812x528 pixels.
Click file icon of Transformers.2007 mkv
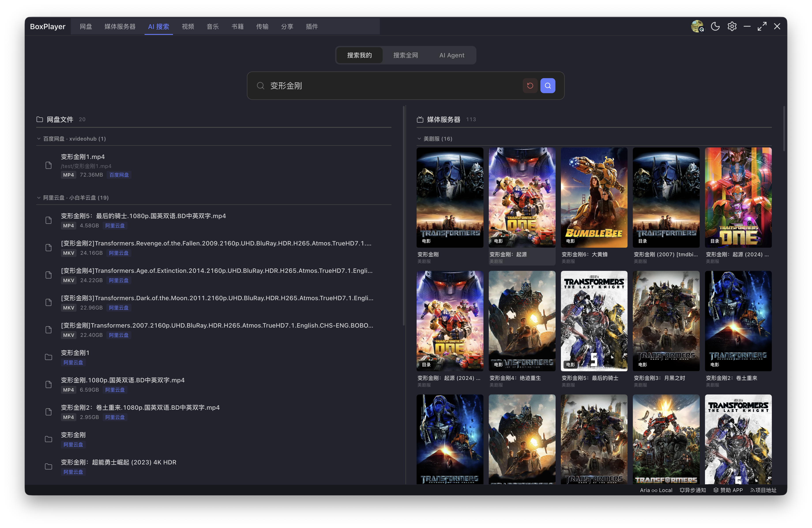click(49, 330)
